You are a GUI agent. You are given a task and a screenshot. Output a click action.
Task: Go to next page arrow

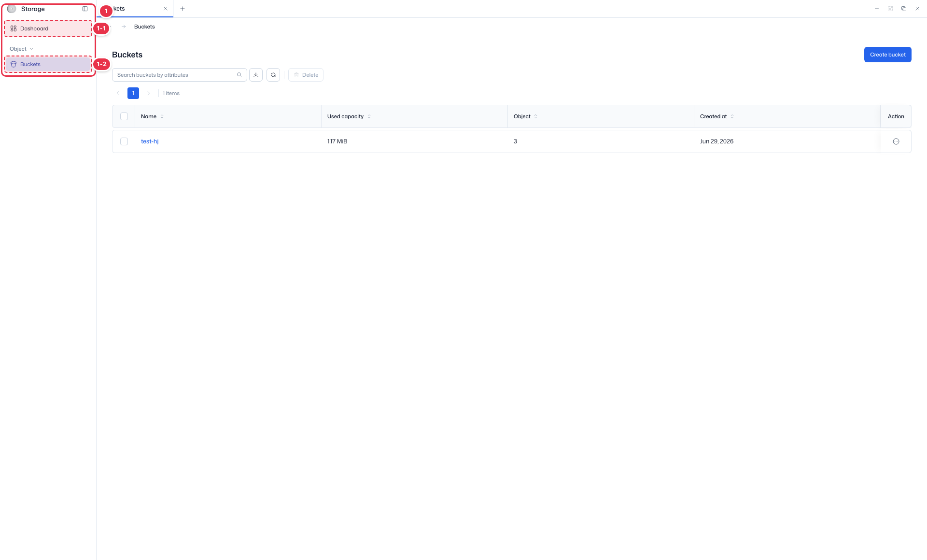tap(149, 93)
